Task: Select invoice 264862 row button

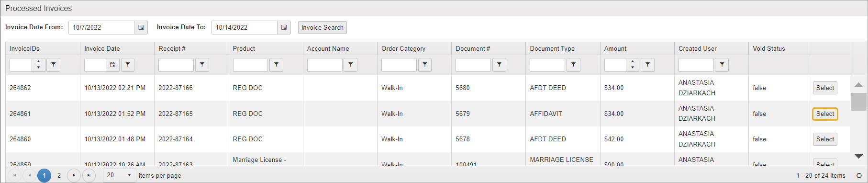Action: (x=825, y=88)
